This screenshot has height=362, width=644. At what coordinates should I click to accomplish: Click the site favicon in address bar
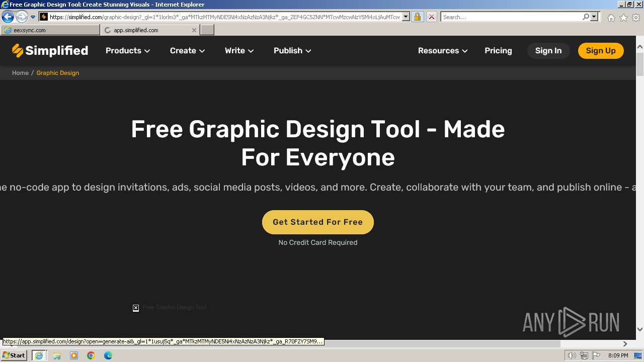click(x=44, y=17)
